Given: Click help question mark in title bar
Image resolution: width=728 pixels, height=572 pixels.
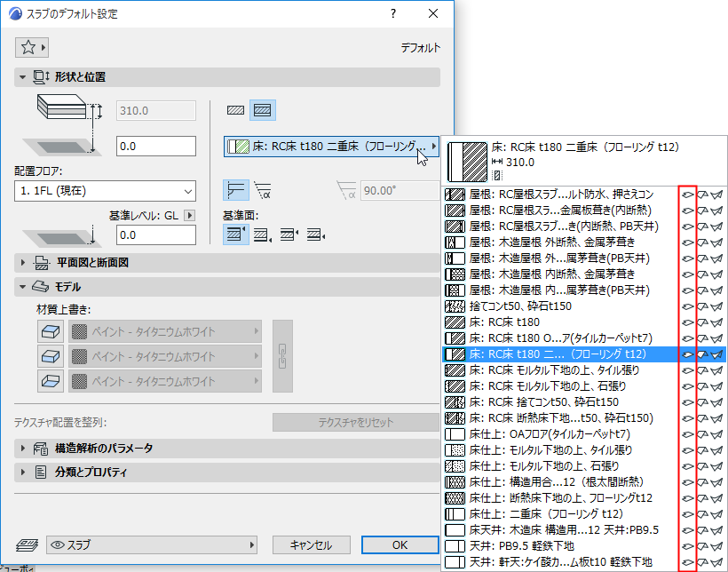Looking at the screenshot, I should pos(393,13).
